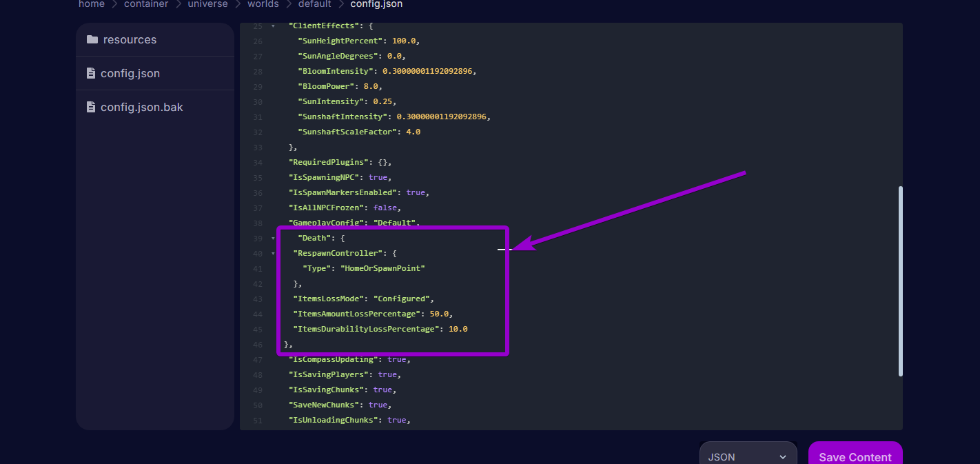Place cursor on the ItemsLossMode value
The height and width of the screenshot is (464, 980).
tap(402, 298)
